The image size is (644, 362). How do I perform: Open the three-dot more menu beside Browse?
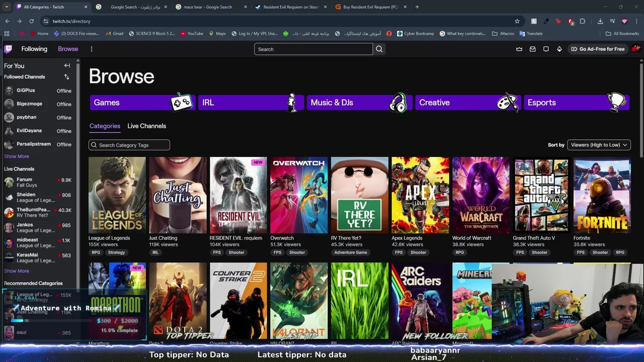point(91,49)
